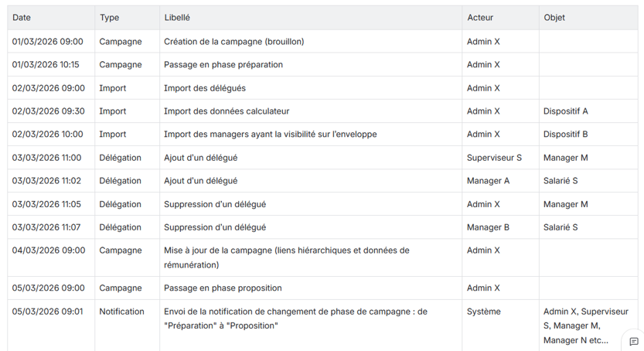The width and height of the screenshot is (644, 351).
Task: Click the Acteur column header
Action: click(x=479, y=18)
